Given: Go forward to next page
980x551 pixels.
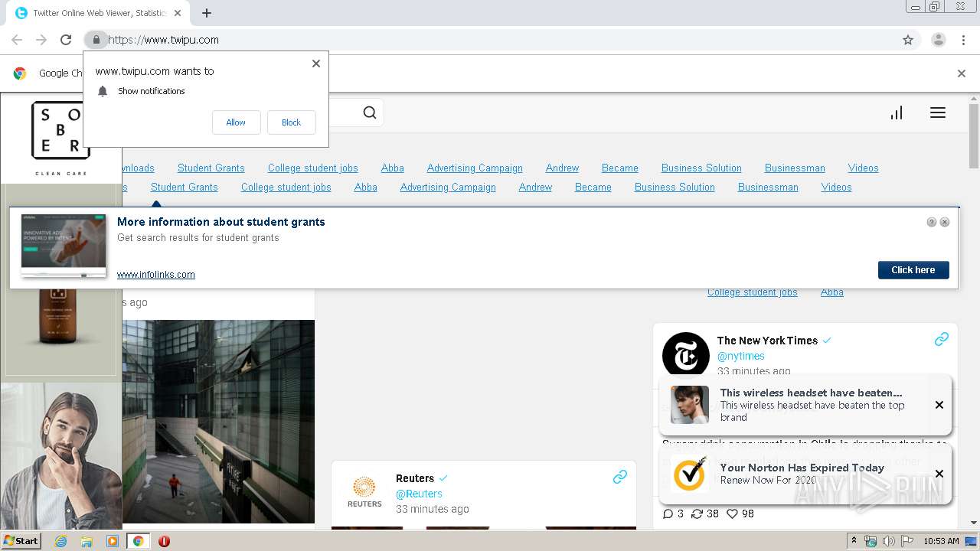Looking at the screenshot, I should [41, 40].
